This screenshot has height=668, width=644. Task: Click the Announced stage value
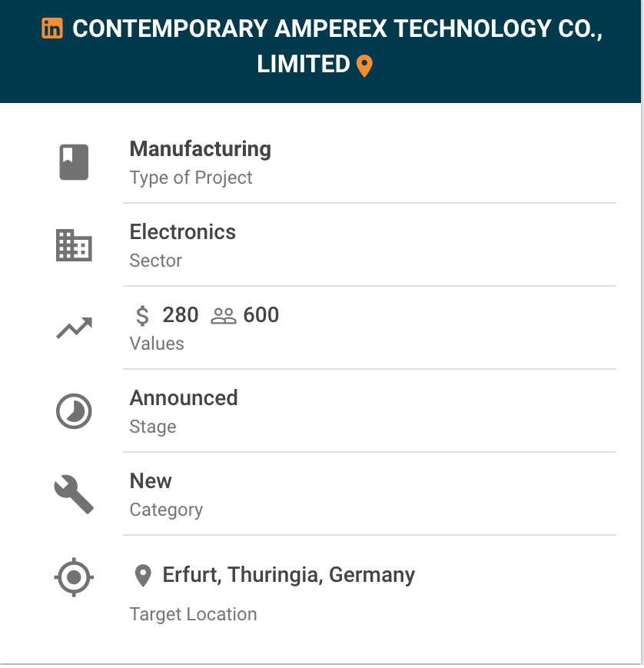[x=184, y=398]
